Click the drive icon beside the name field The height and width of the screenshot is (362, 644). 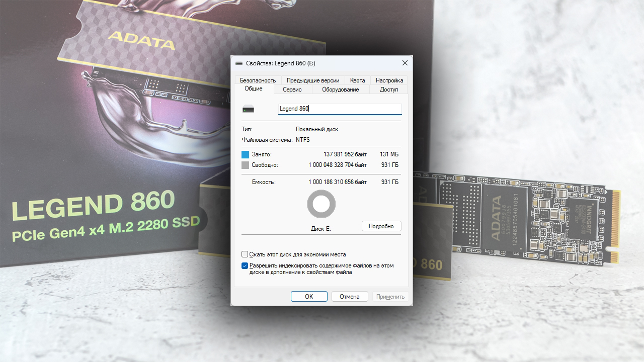(x=248, y=109)
